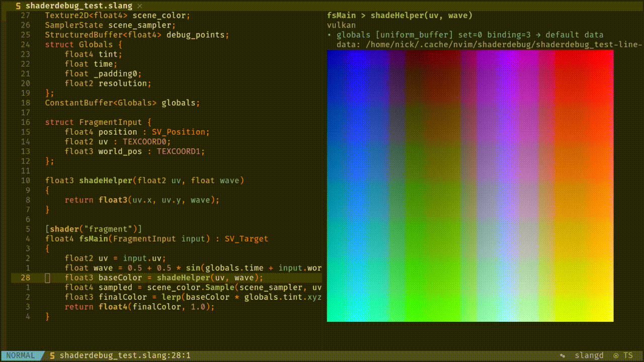Image resolution: width=644 pixels, height=362 pixels.
Task: Click 'float3 world_pos : TEXCOORD1;' line
Action: (x=135, y=151)
